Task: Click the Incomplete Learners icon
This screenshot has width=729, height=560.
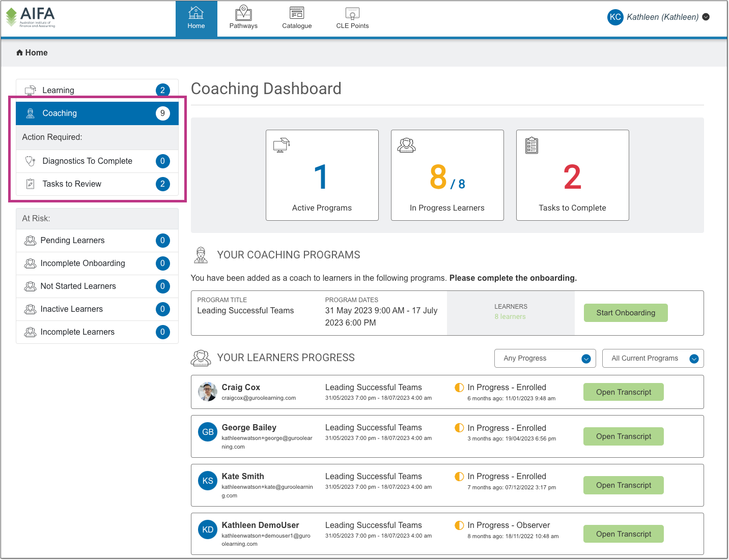Action: coord(30,332)
